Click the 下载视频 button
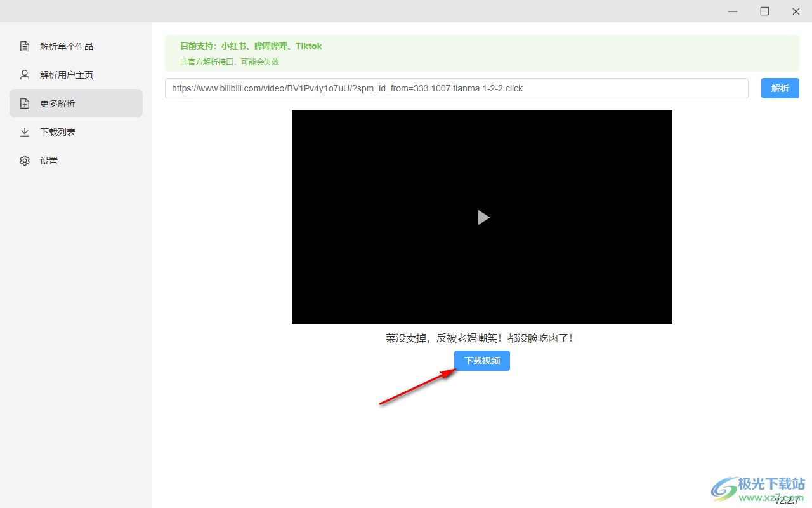Viewport: 812px width, 508px height. pyautogui.click(x=482, y=361)
